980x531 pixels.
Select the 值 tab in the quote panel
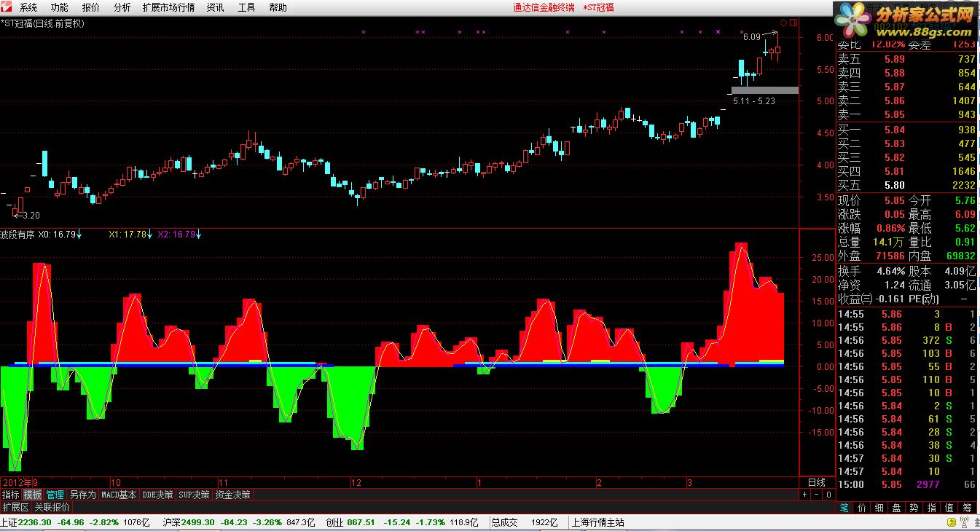pos(949,508)
